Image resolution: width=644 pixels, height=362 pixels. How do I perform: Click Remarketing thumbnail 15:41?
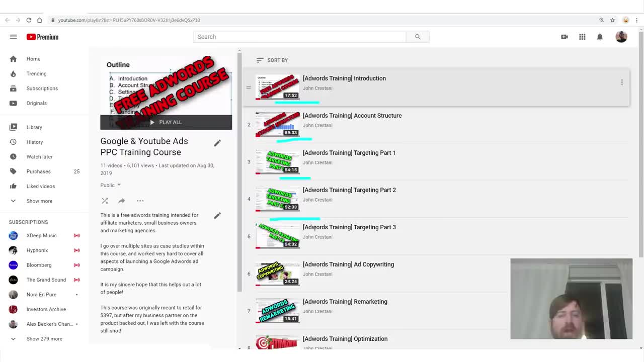tap(277, 310)
